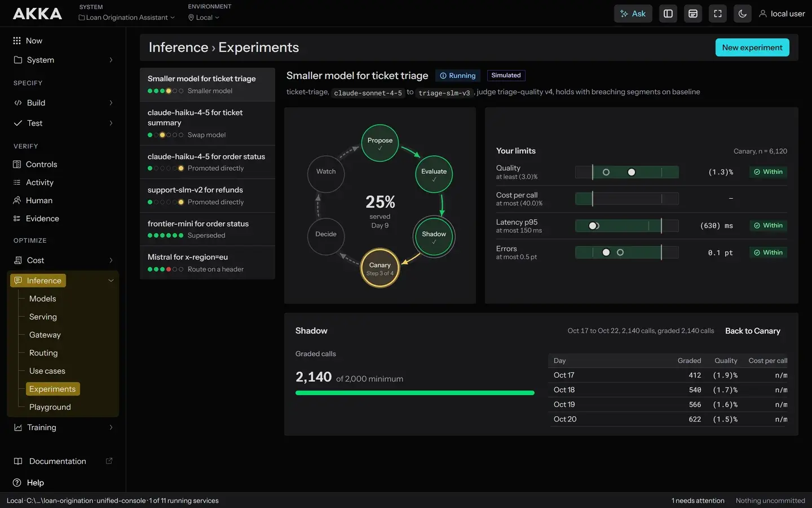
Task: Click the Inference breadcrumb link
Action: (x=178, y=47)
